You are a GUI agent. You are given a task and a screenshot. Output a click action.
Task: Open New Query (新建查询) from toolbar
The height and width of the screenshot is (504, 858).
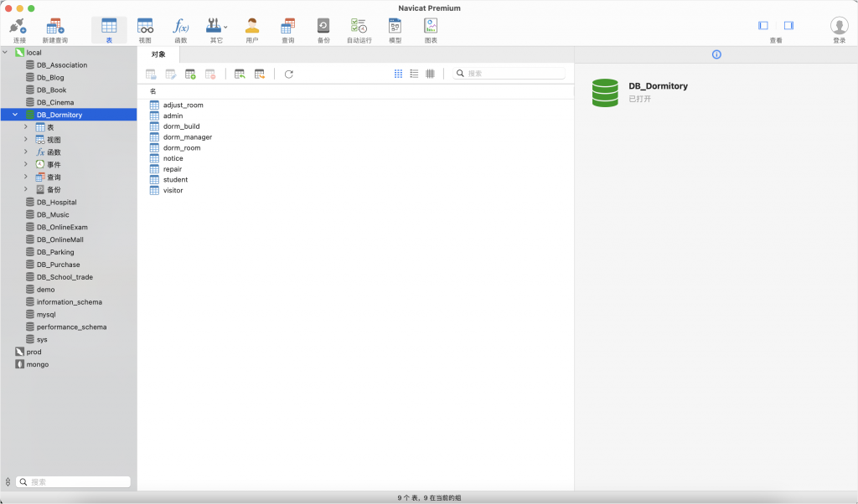click(55, 27)
